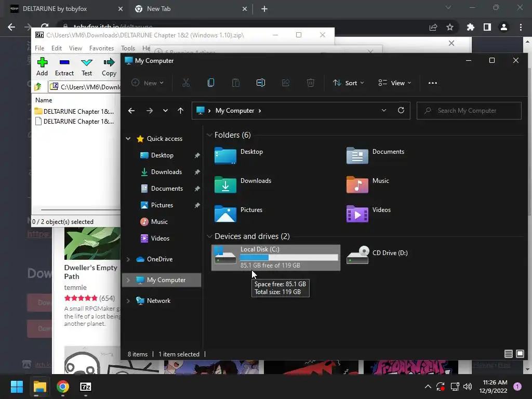Image resolution: width=532 pixels, height=399 pixels.
Task: Go forward in File Explorer navigation
Action: [x=149, y=111]
